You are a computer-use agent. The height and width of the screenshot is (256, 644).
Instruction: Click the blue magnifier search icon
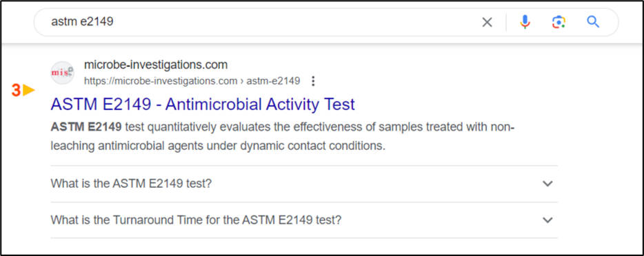point(593,22)
